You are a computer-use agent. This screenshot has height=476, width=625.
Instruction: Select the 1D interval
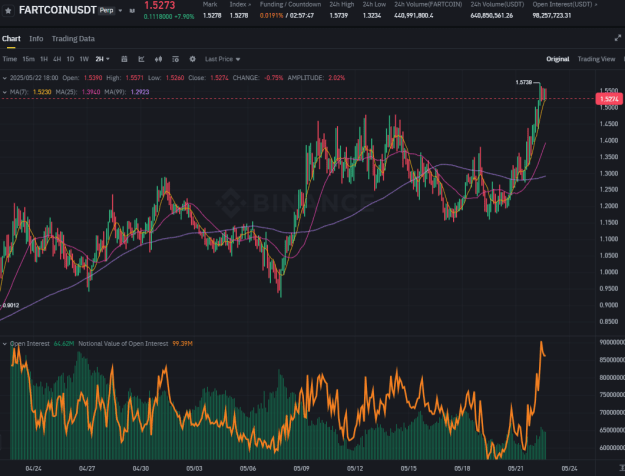tap(70, 59)
